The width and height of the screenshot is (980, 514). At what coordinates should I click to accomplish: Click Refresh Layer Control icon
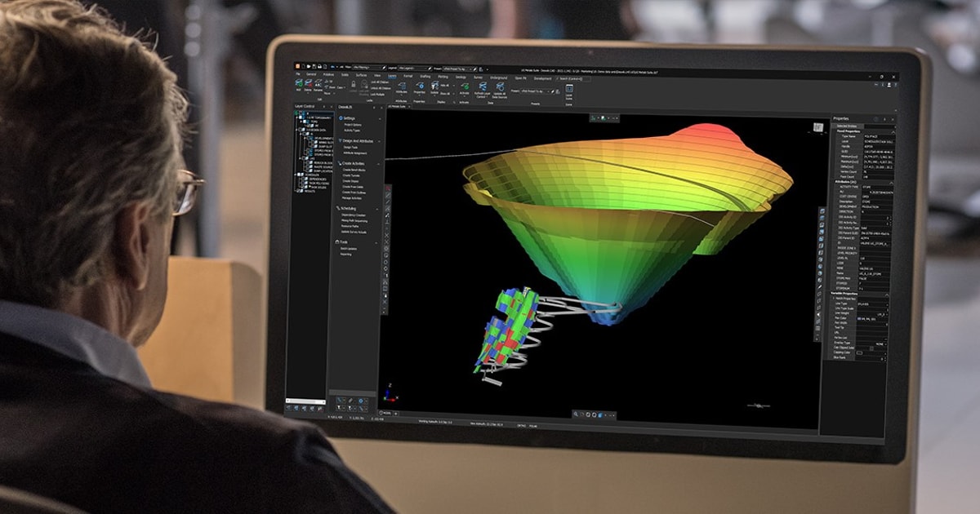click(483, 86)
